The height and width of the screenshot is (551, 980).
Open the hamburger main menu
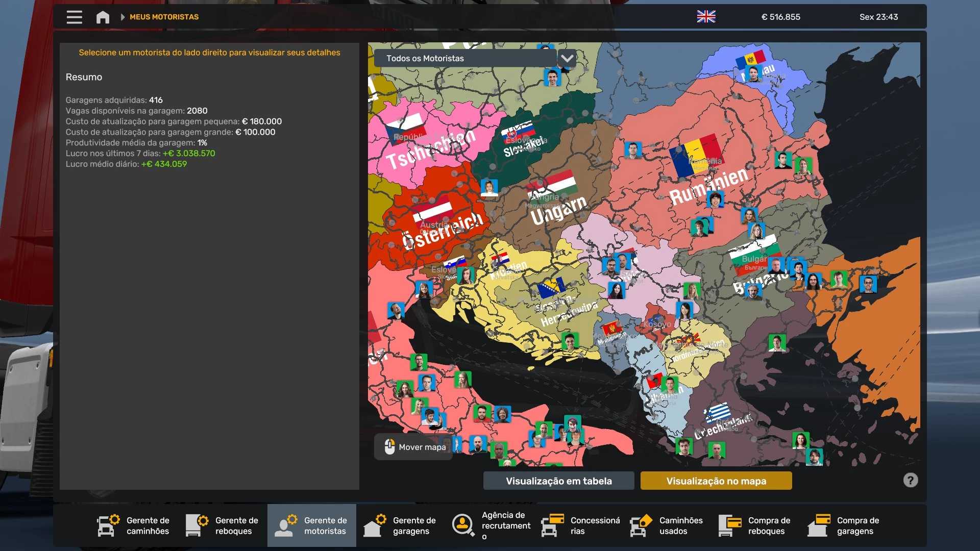pyautogui.click(x=74, y=17)
